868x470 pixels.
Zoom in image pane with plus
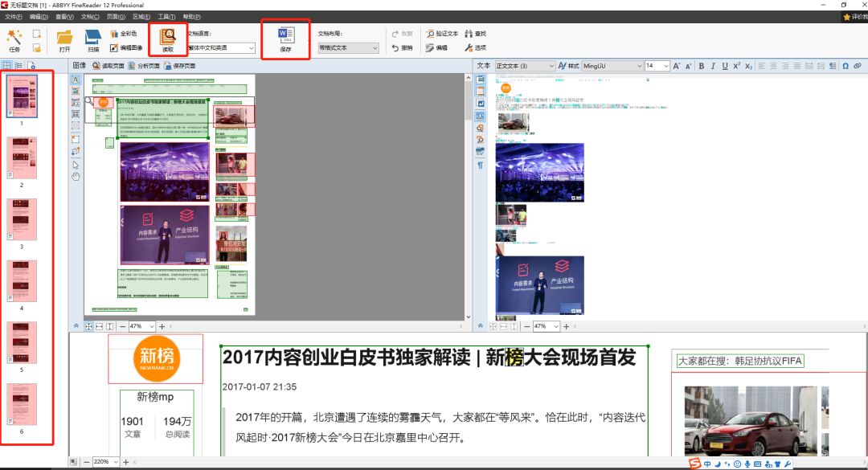(x=162, y=327)
